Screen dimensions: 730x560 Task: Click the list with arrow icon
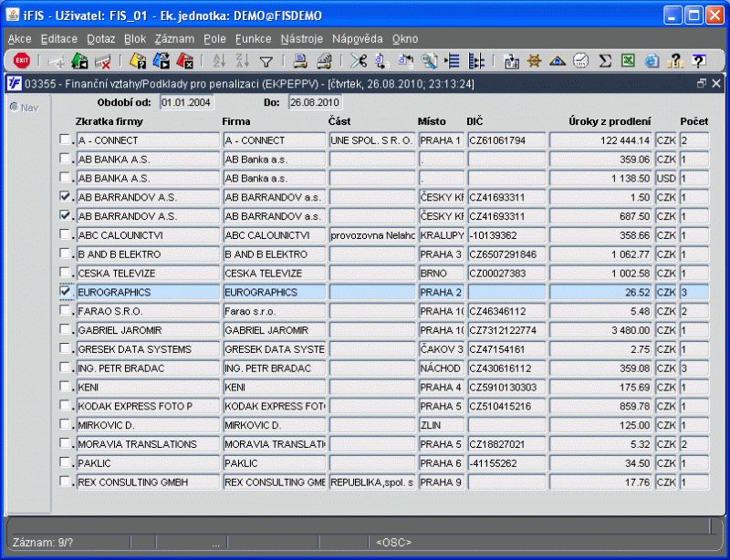click(x=452, y=61)
